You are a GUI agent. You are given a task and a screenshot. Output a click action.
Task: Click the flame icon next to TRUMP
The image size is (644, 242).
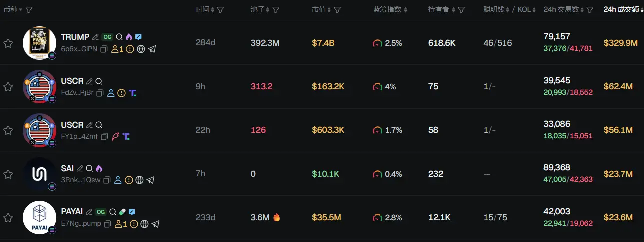129,37
